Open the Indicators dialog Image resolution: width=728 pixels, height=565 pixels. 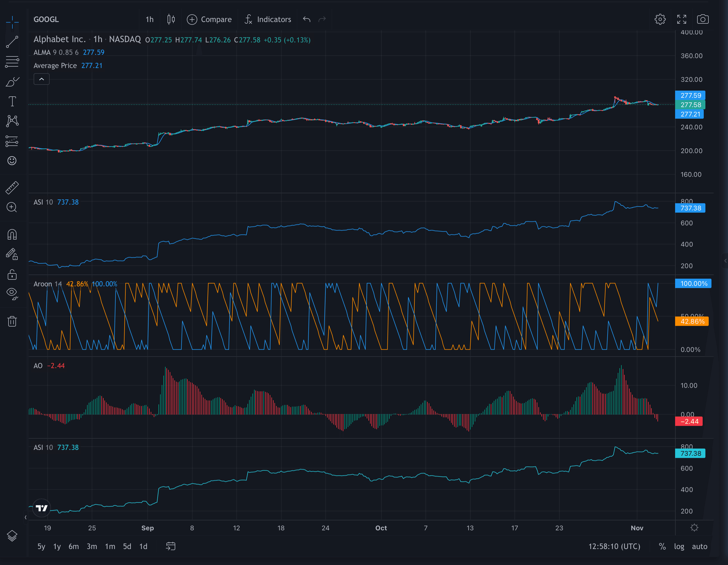[x=268, y=19]
